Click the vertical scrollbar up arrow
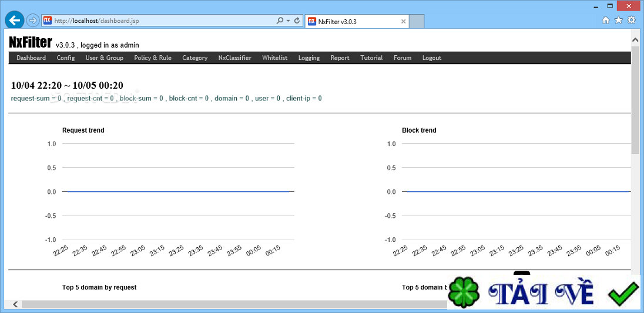Screen dimensions: 644x313 tap(635, 40)
